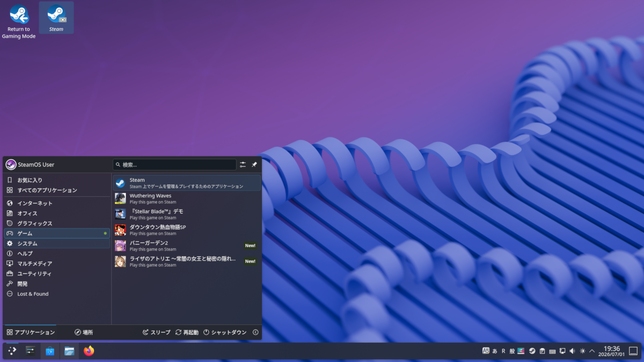
Task: Open the Discover store from taskbar
Action: tap(50, 351)
